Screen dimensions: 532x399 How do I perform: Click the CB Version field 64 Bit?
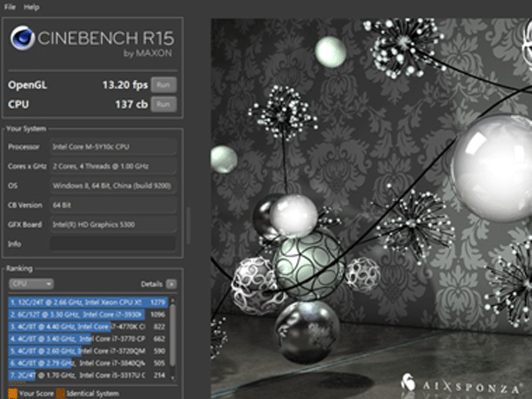tap(113, 205)
